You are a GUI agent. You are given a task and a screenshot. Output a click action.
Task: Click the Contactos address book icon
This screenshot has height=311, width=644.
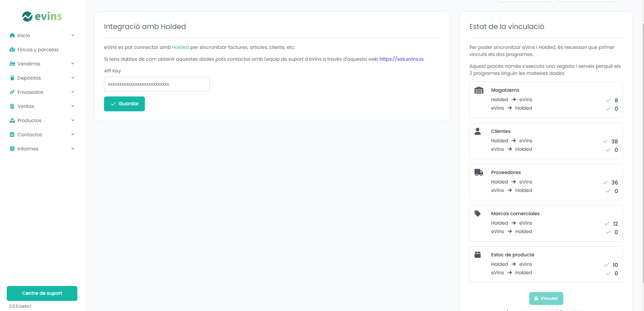click(x=12, y=135)
